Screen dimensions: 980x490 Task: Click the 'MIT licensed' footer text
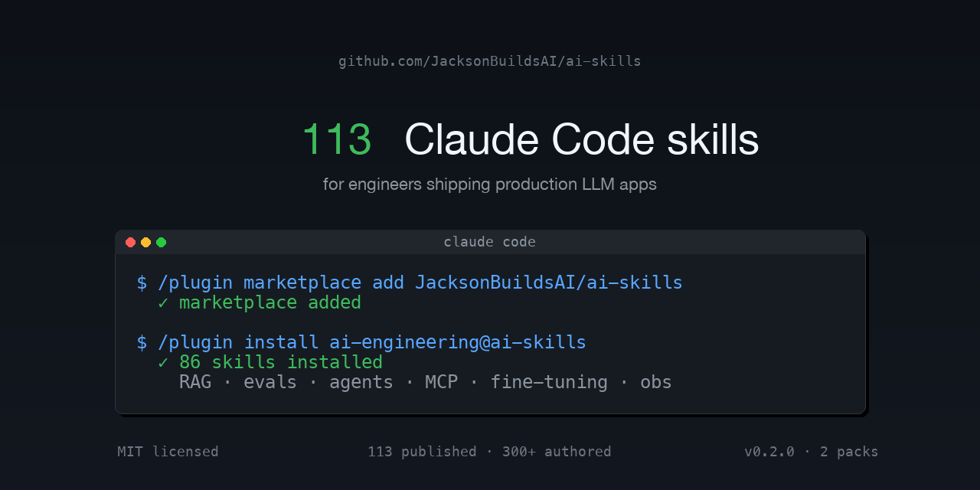click(x=168, y=452)
